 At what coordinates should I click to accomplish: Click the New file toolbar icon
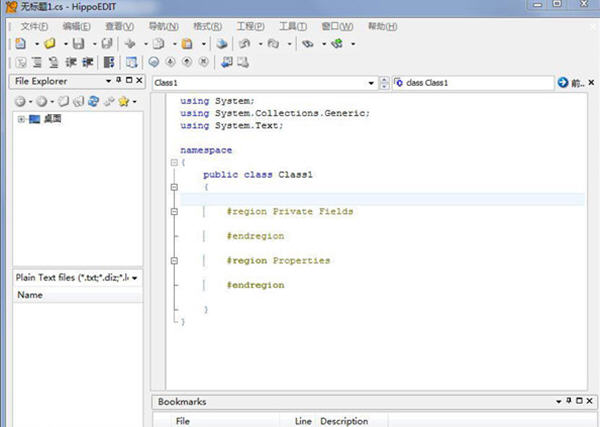[x=20, y=44]
